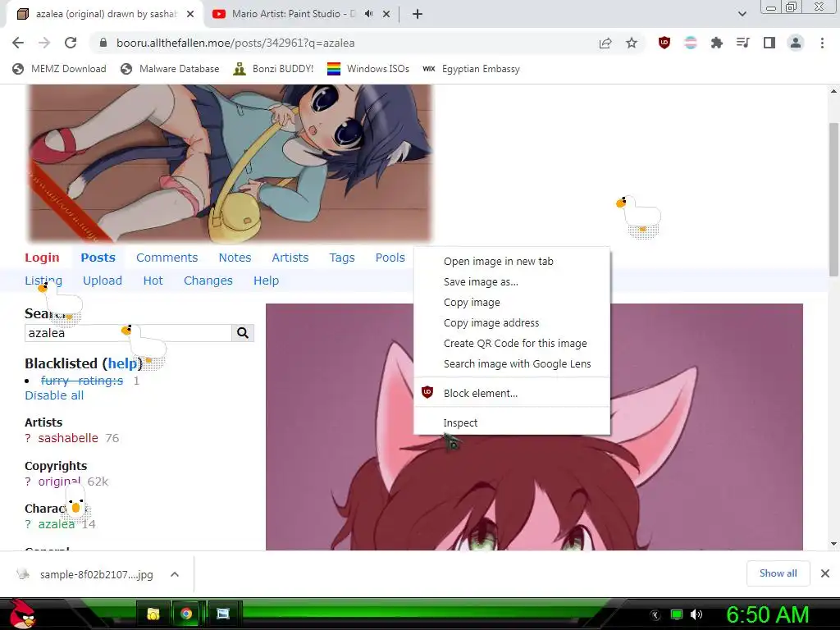Open the third taskbar window icon
The height and width of the screenshot is (630, 840).
coord(223,614)
